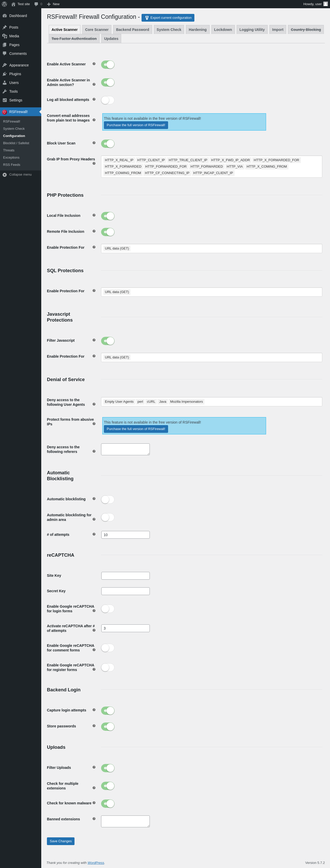Toggle the Store passwords switch
Screen dimensions: 330x868
(108, 726)
